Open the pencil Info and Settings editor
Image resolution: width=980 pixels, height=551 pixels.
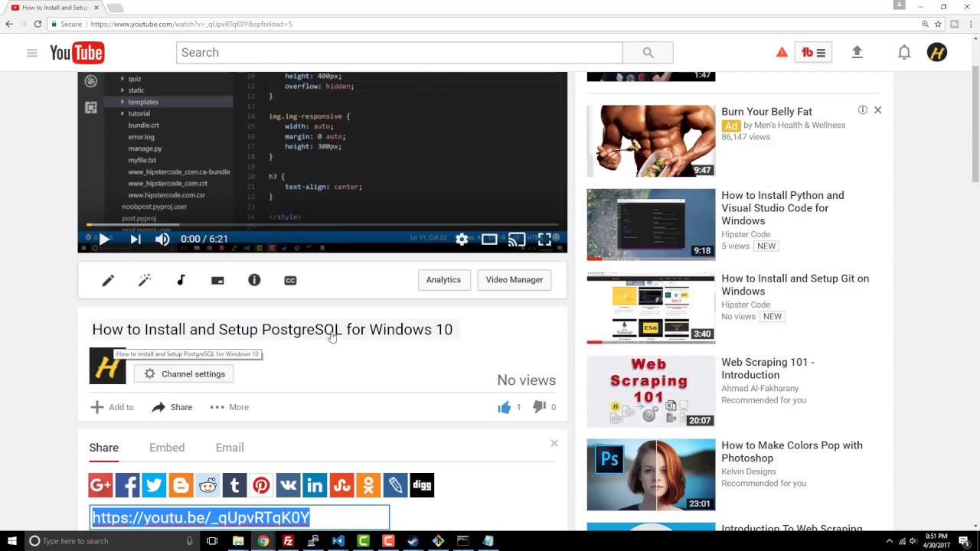click(108, 281)
